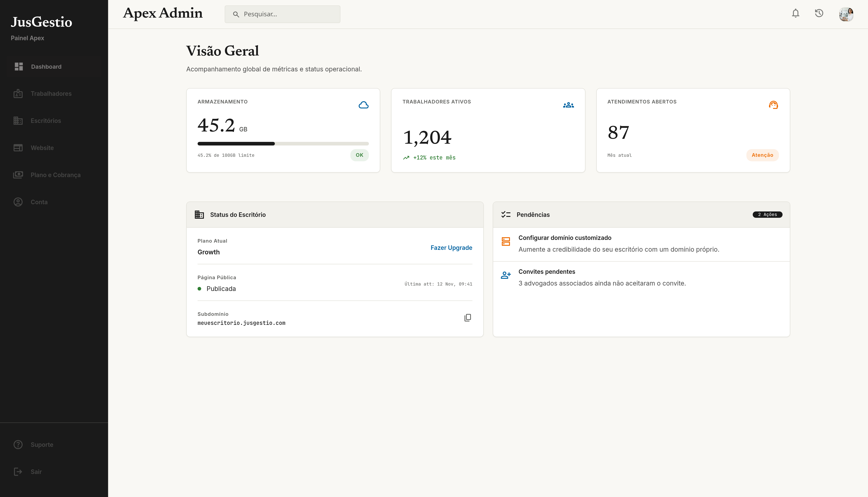Click the Conta user circle icon
868x497 pixels.
[18, 202]
